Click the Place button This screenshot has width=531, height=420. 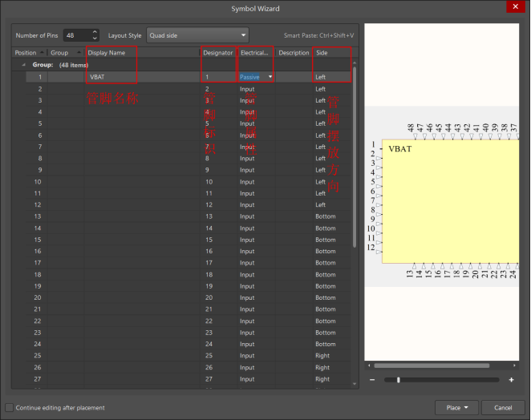tap(457, 407)
